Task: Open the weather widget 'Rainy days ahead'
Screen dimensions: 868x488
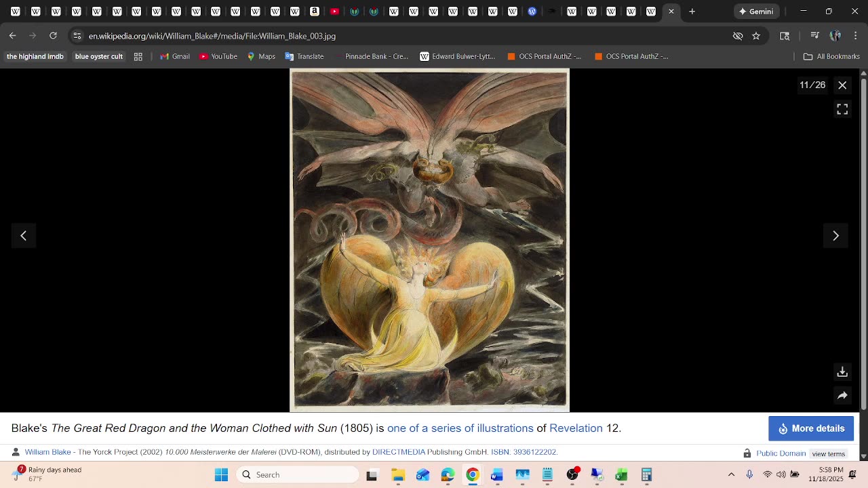Action: [47, 474]
